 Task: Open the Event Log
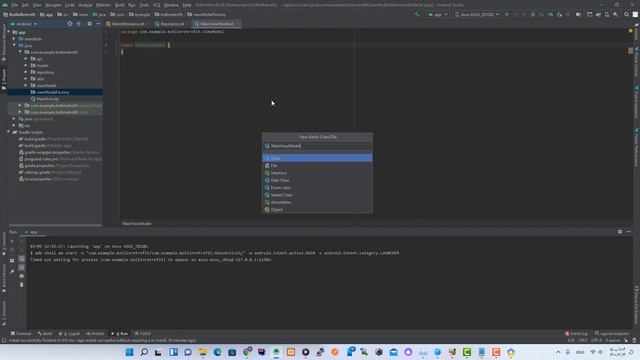[576, 333]
